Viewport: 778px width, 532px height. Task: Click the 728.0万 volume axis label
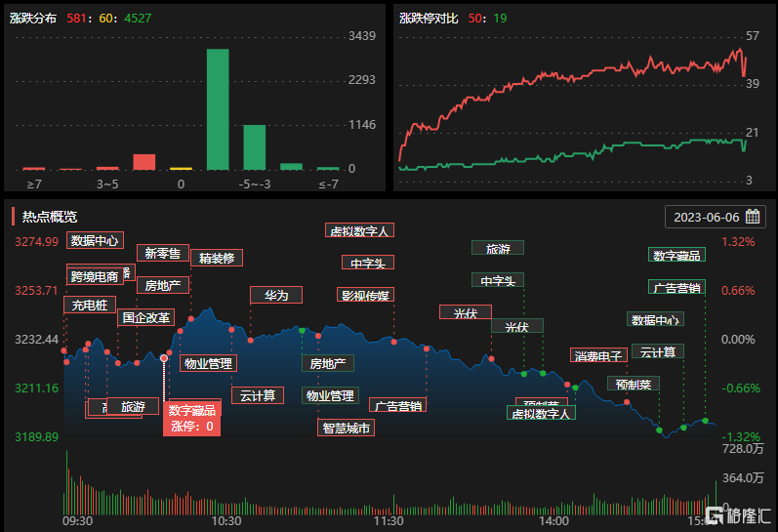click(x=743, y=449)
